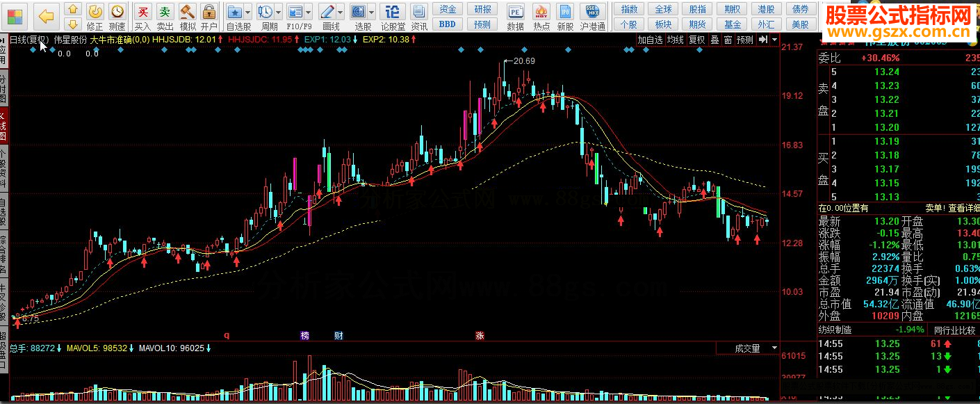This screenshot has height=404, width=980.
Task: Switch to the 全球 global market tab
Action: pos(664,9)
